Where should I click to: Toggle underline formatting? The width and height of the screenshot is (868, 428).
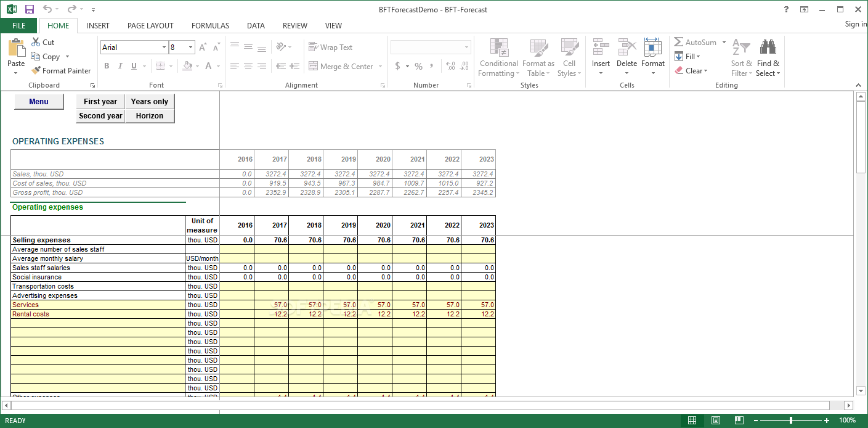[x=134, y=66]
